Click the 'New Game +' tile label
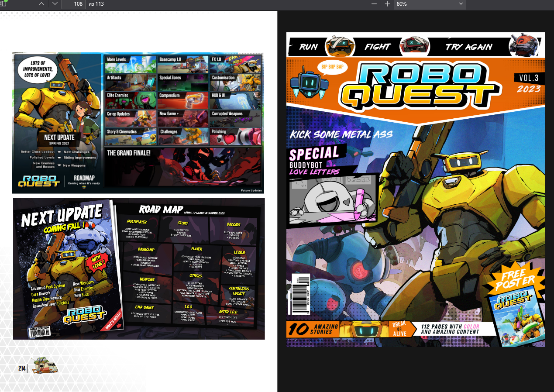Viewport: 554px width, 392px height. [169, 113]
